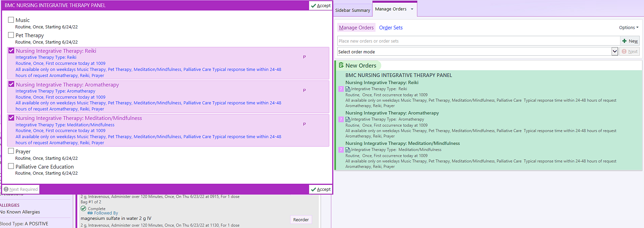
Task: Open the Select order mode dropdown
Action: click(615, 52)
